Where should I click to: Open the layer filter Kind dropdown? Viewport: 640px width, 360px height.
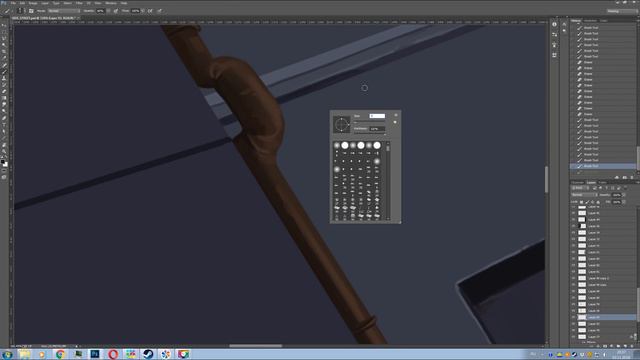click(580, 188)
